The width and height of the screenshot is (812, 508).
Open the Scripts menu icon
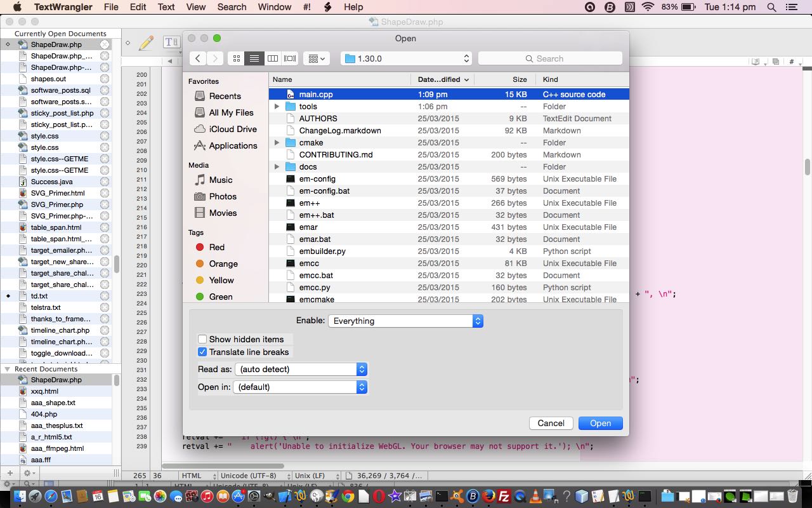[328, 7]
